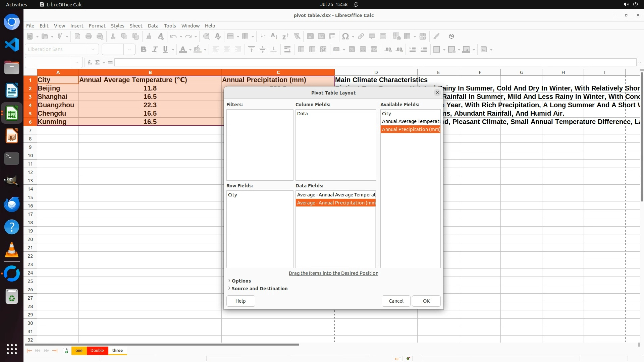Expand the Options section
The width and height of the screenshot is (644, 362).
241,281
